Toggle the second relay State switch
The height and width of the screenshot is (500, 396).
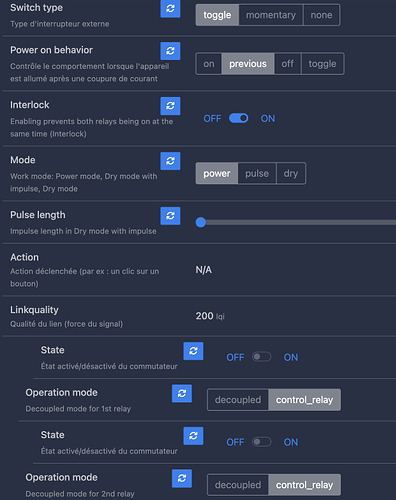pos(262,442)
